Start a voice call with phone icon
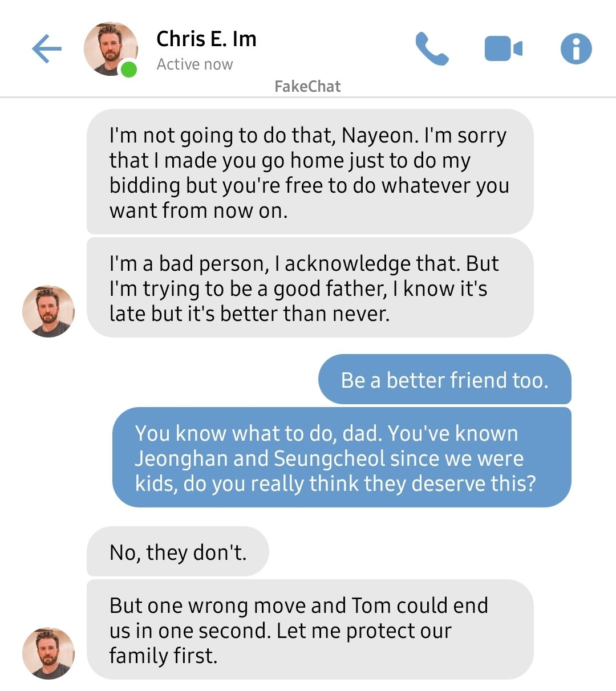This screenshot has height=691, width=616. [x=432, y=49]
